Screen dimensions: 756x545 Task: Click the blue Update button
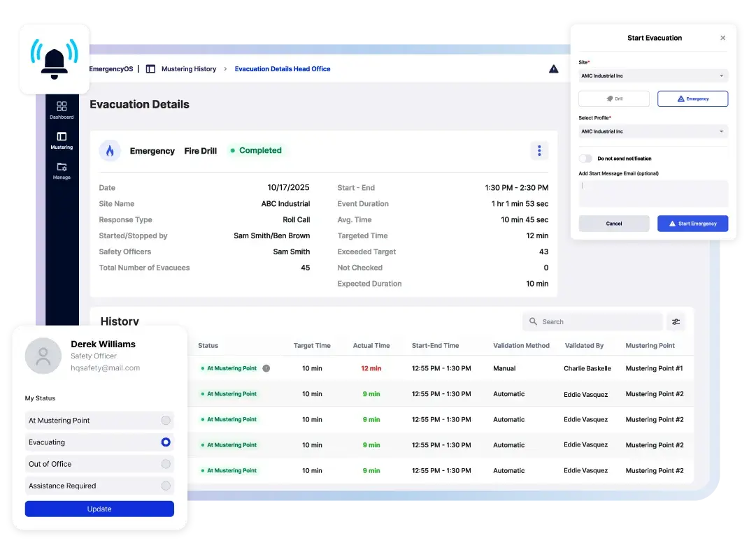[x=99, y=509]
